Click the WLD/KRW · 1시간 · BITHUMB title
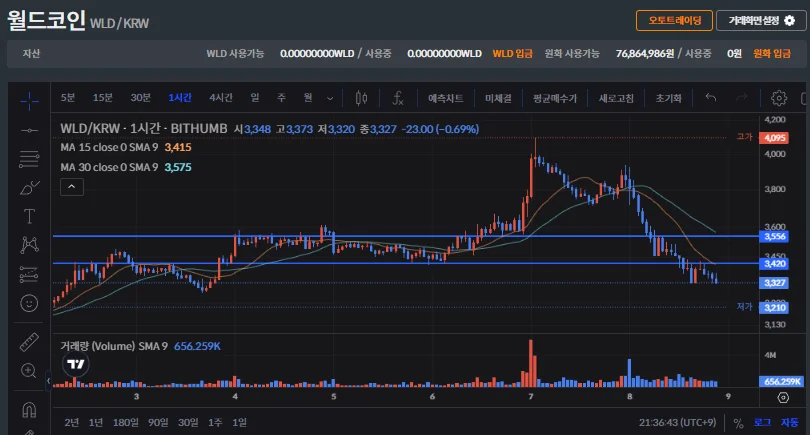Screen dimensions: 810x435 (144, 129)
